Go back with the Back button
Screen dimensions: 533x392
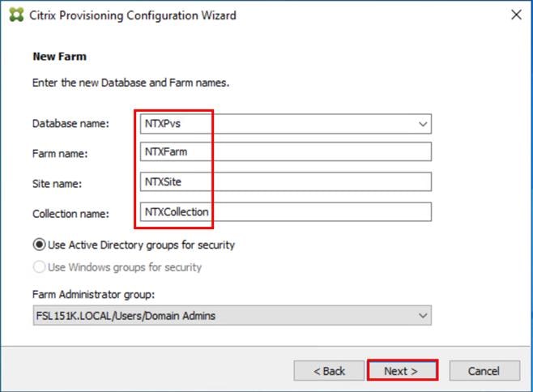[x=329, y=371]
